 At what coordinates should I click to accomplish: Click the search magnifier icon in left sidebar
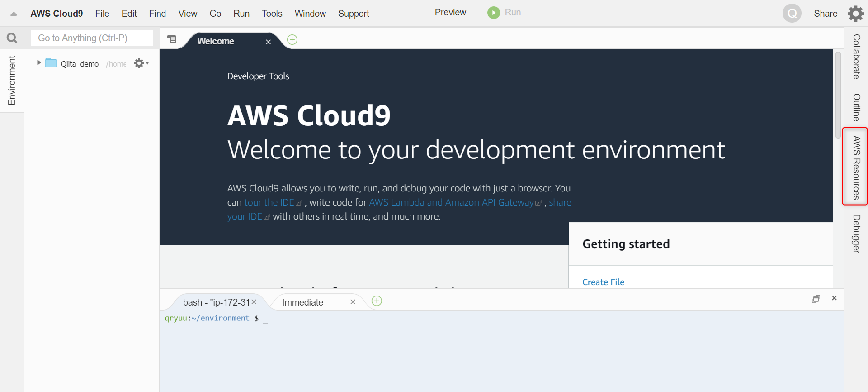[12, 38]
